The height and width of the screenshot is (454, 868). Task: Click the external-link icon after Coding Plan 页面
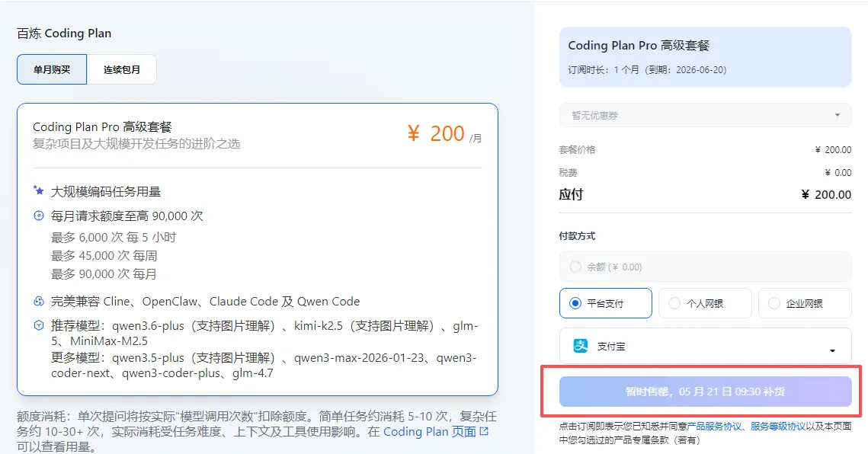tap(484, 431)
